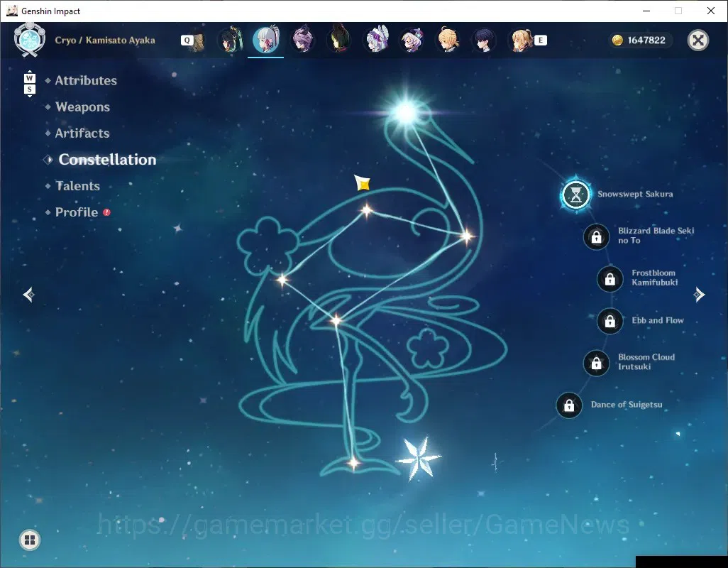Switch to previous character with left arrow
This screenshot has width=728, height=568.
[29, 295]
